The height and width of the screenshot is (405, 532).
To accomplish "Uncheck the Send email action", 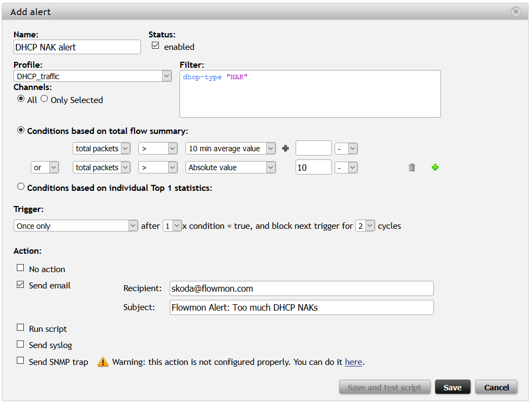I will coord(21,285).
